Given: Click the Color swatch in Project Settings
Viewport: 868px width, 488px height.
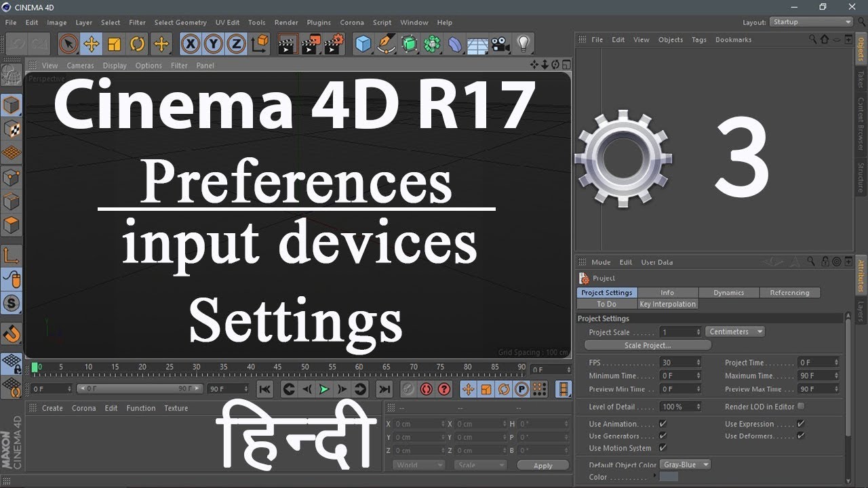Looking at the screenshot, I should [x=669, y=477].
